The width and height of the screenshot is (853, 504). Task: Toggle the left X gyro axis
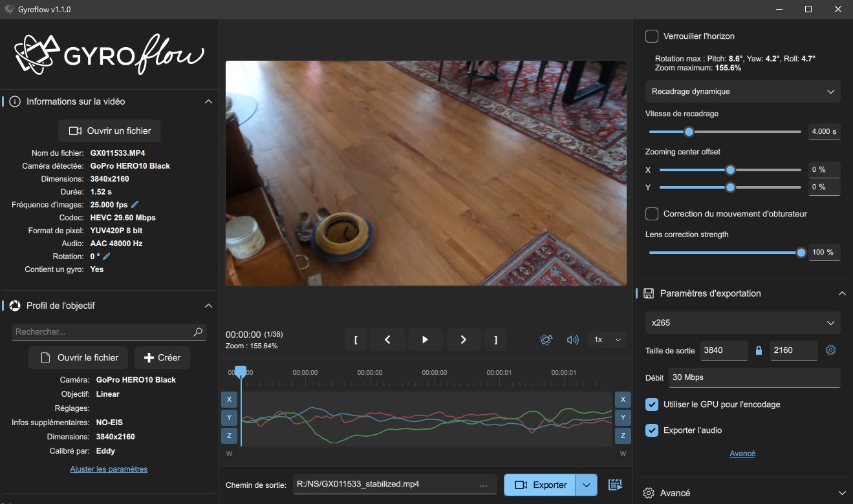pyautogui.click(x=229, y=399)
